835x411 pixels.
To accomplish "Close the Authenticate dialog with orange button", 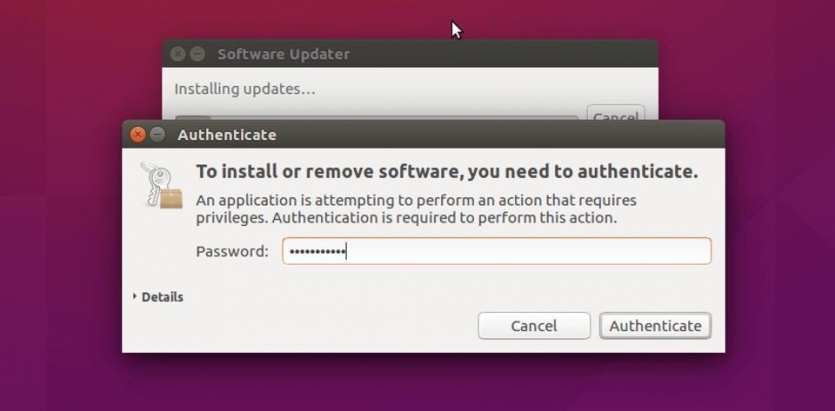I will pyautogui.click(x=137, y=135).
